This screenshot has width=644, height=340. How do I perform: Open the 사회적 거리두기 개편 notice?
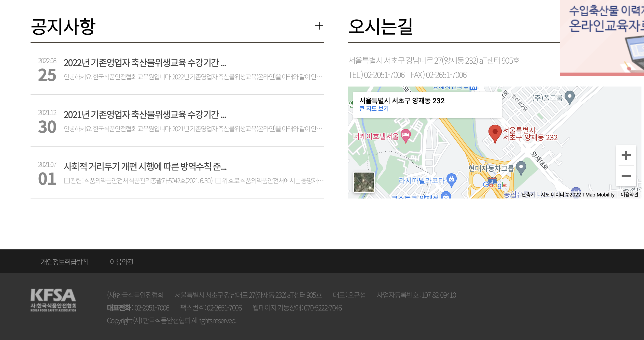point(145,166)
